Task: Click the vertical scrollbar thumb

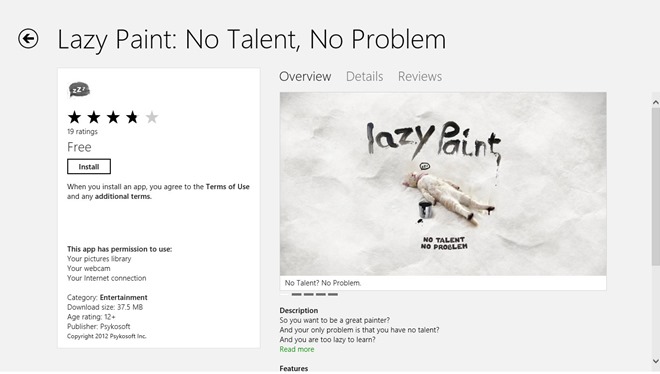Action: 655,187
